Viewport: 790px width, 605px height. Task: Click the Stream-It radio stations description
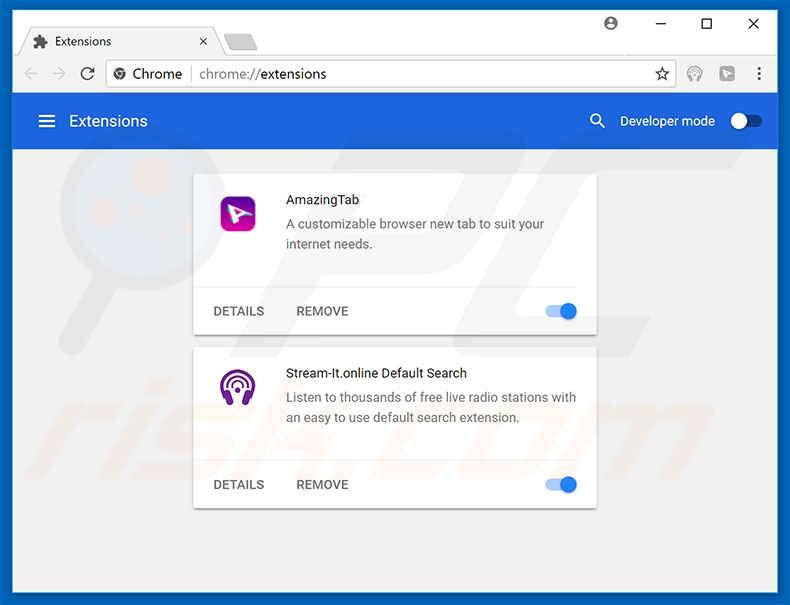[x=431, y=407]
